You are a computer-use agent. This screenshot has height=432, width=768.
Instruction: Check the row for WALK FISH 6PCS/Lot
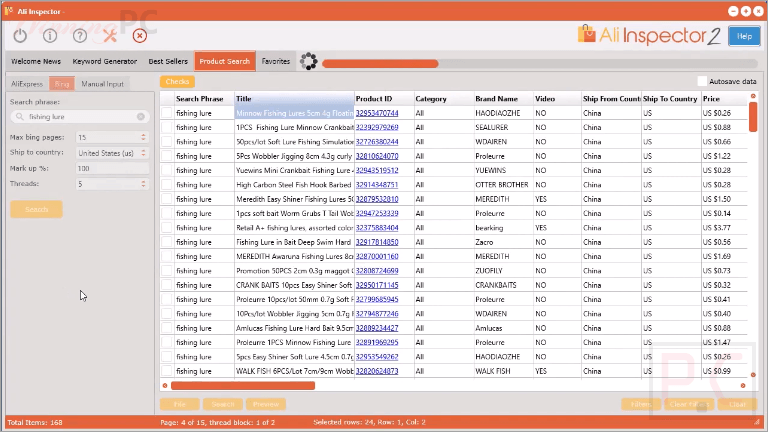167,371
